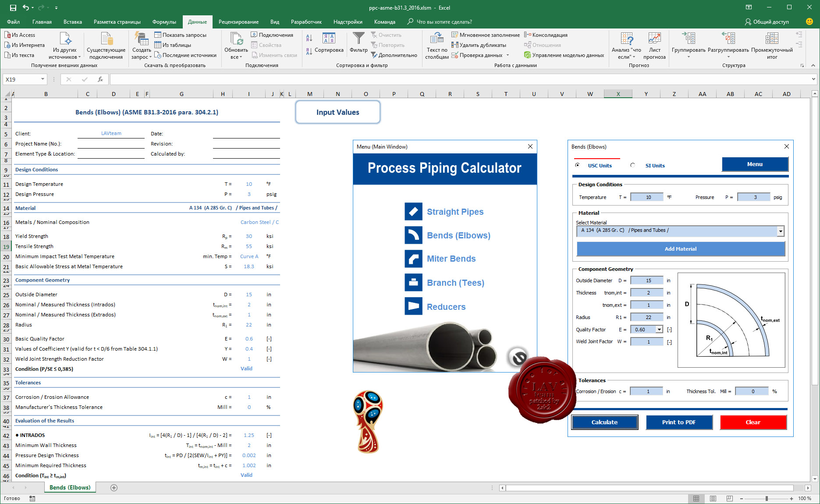Click the Save icon in the title bar
820x504 pixels.
[x=13, y=7]
